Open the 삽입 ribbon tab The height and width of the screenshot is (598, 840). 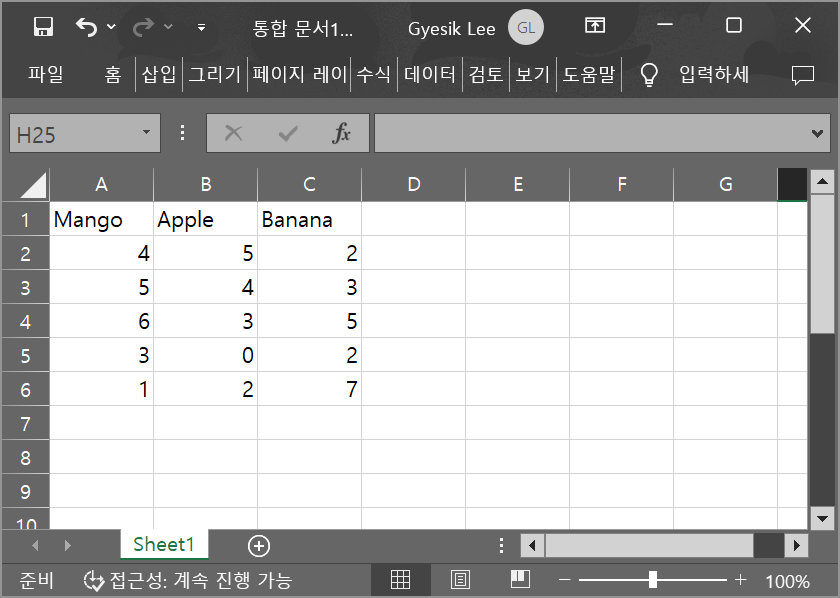[159, 74]
